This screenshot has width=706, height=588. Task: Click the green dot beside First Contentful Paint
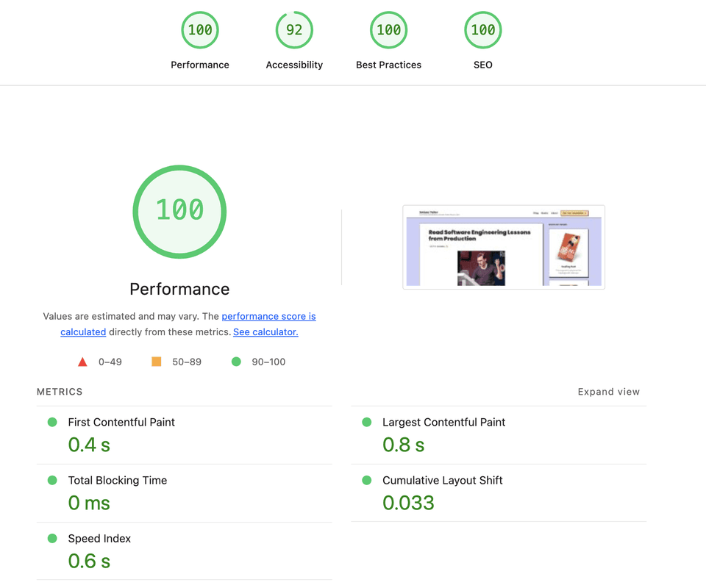tap(52, 422)
